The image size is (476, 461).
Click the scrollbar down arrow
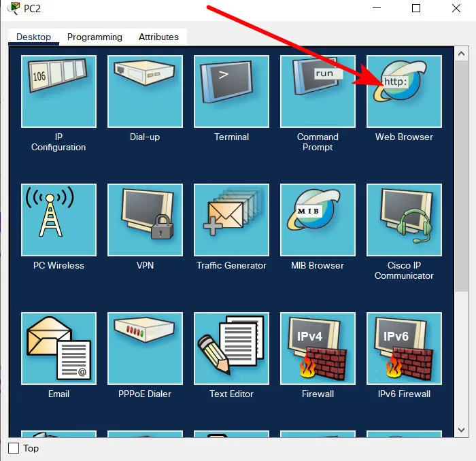click(x=462, y=430)
